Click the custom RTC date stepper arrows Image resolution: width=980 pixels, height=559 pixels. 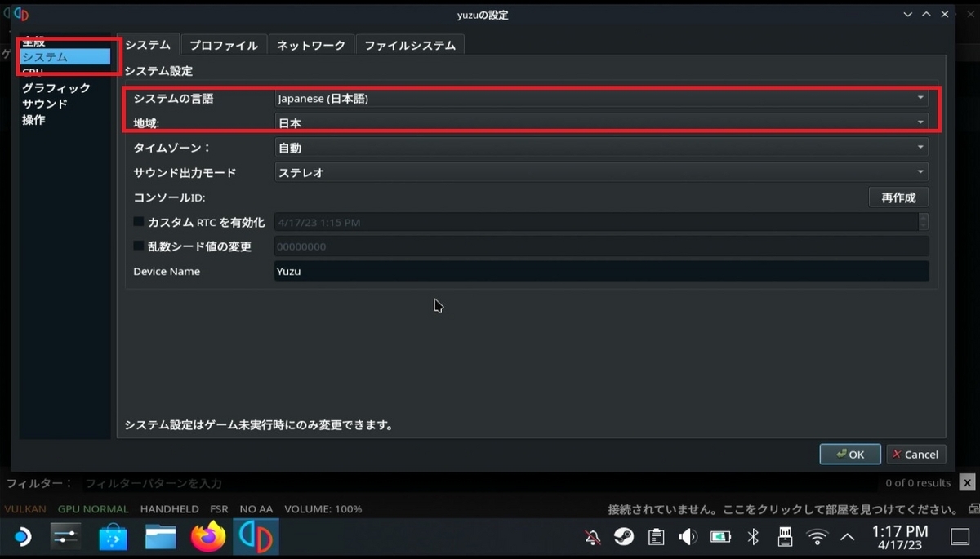pos(924,222)
